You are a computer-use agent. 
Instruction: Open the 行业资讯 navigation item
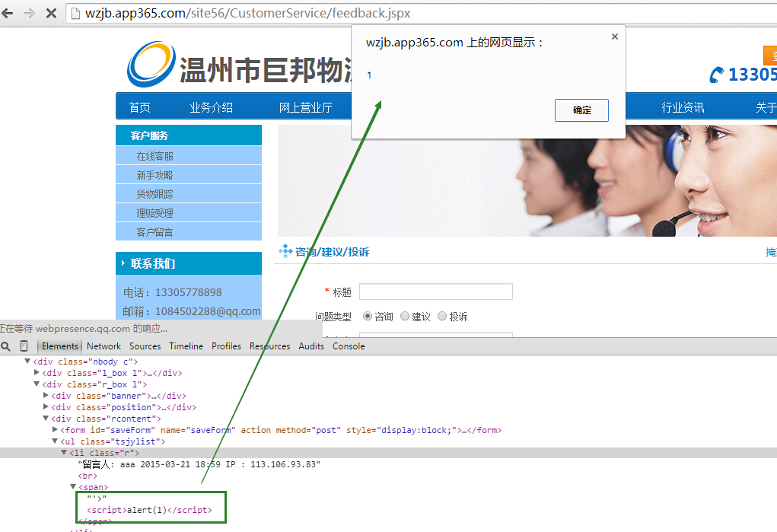pyautogui.click(x=683, y=107)
